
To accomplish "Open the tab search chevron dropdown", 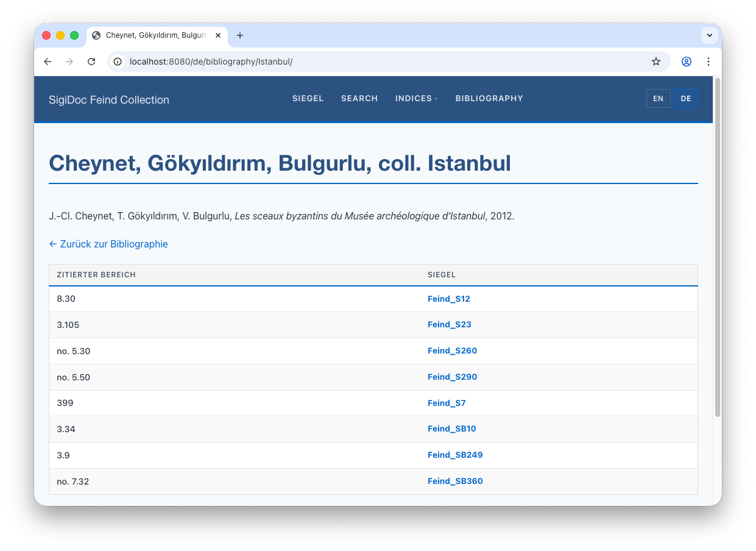I will point(709,35).
